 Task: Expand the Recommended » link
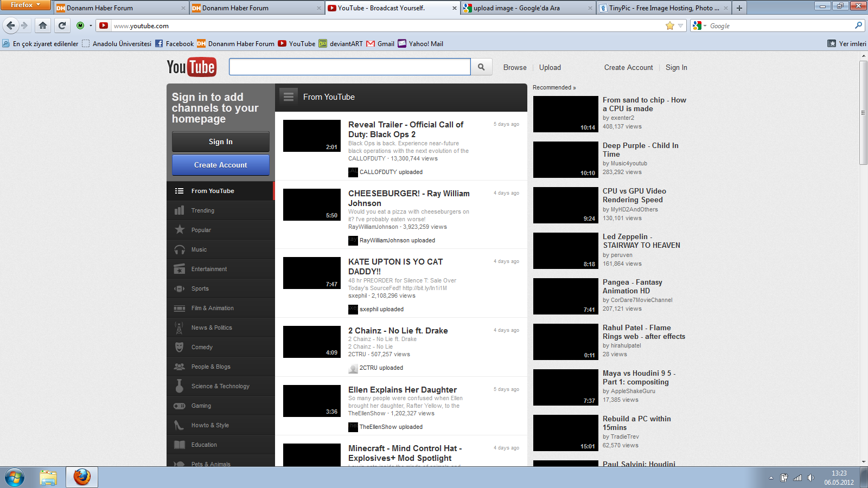[x=554, y=87]
